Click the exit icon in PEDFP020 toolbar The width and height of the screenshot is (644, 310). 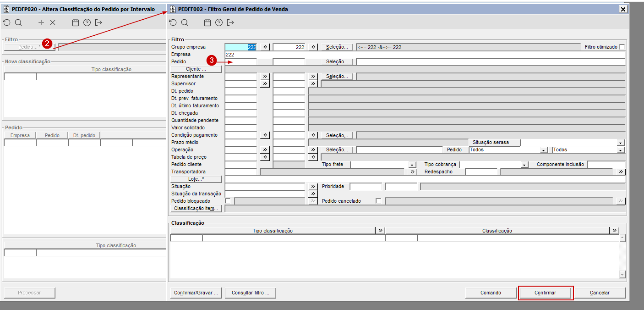98,22
